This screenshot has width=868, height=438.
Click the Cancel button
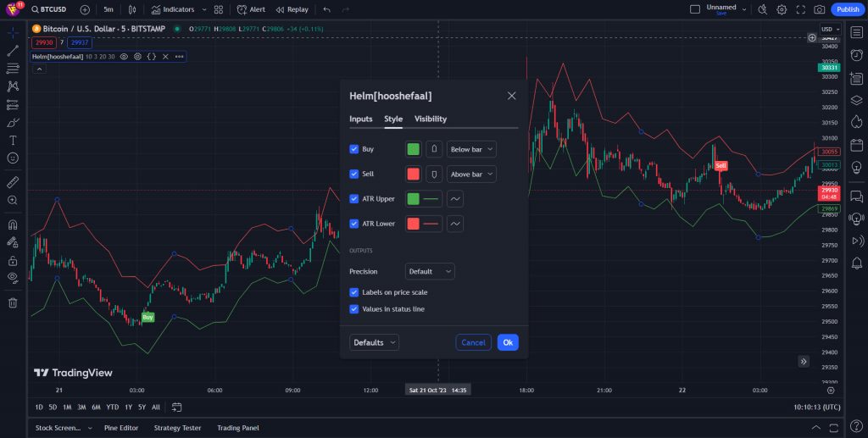tap(473, 342)
